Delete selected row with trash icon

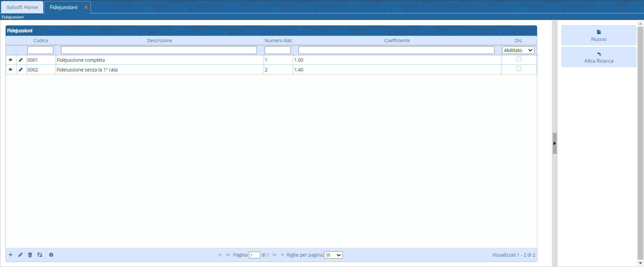tap(30, 255)
